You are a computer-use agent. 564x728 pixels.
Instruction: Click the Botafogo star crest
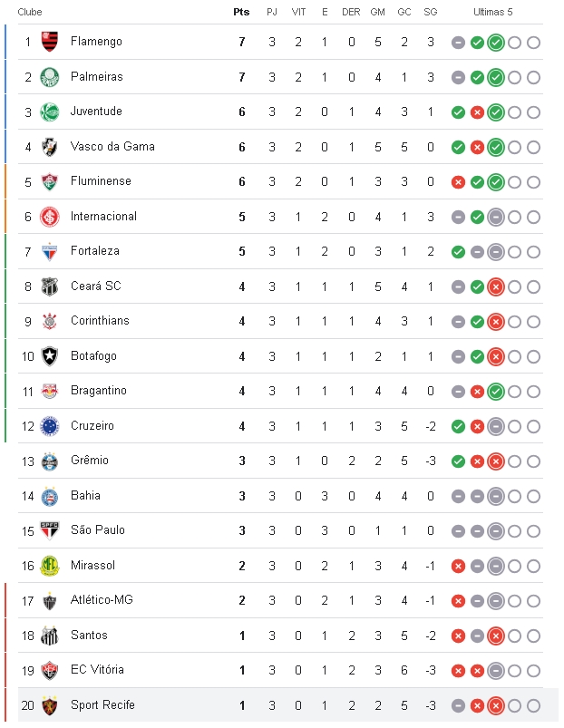click(50, 356)
